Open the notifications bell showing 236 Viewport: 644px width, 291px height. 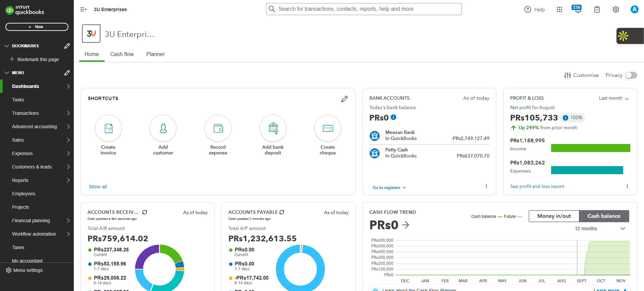[x=578, y=9]
